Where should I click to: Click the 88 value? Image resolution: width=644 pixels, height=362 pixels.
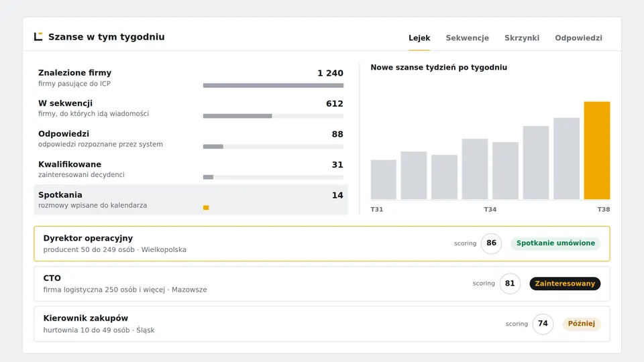(337, 134)
